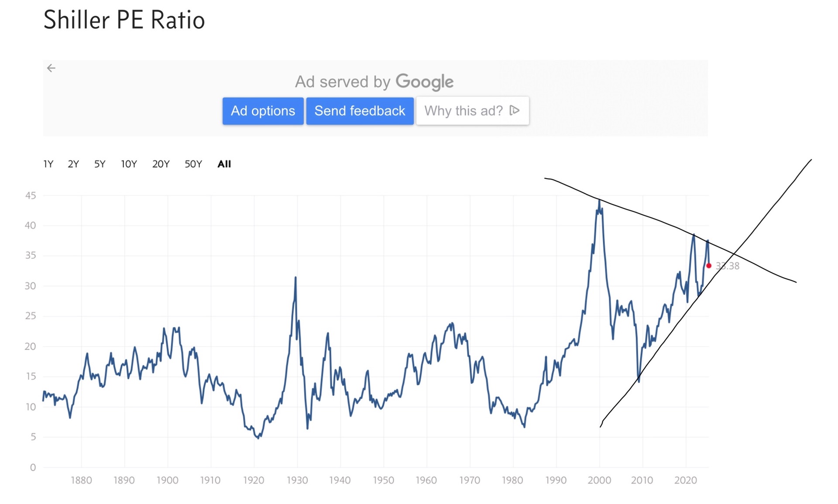
Task: Select the 20Y range option
Action: (161, 164)
